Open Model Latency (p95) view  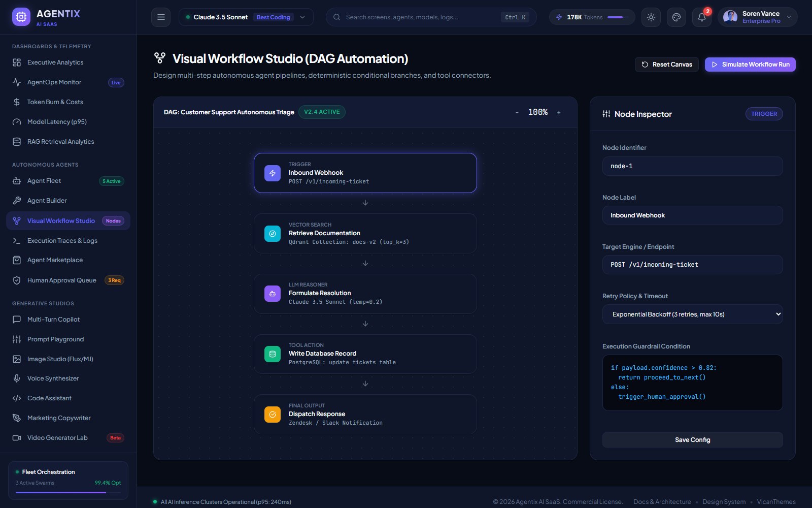click(68, 122)
